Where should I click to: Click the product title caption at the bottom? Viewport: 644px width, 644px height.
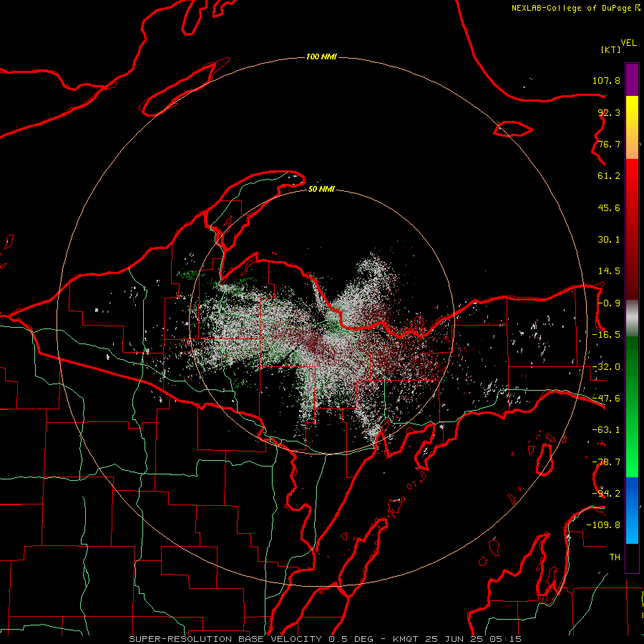326,639
